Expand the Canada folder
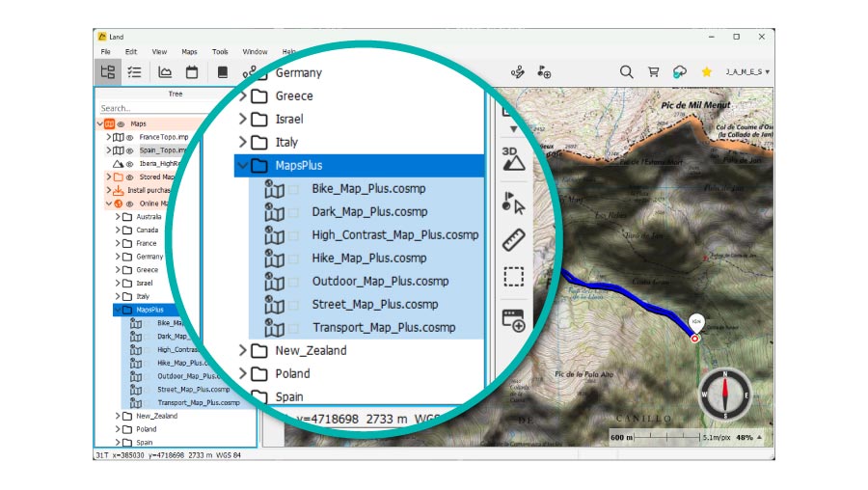The image size is (868, 490). click(x=118, y=231)
